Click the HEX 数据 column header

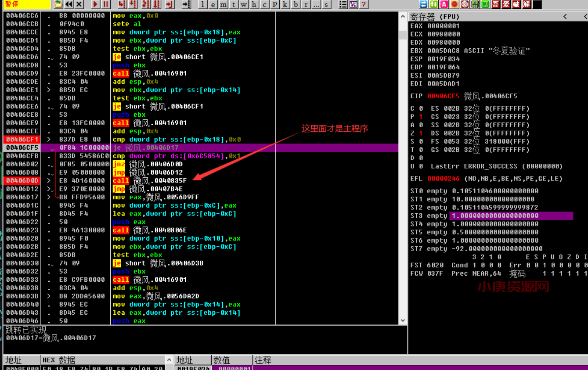click(59, 360)
